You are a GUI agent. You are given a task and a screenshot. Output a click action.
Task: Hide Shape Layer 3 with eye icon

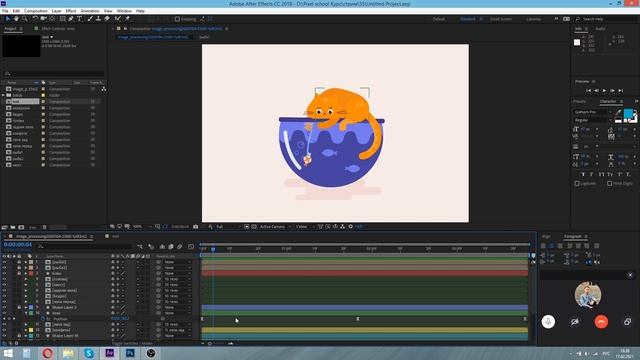4,307
